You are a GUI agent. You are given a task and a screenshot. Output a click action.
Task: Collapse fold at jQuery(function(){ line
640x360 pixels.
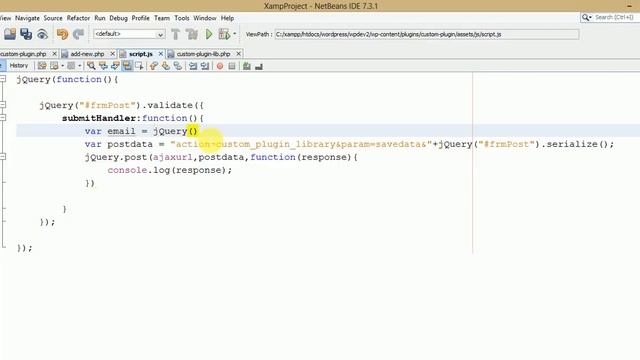[x=3, y=79]
